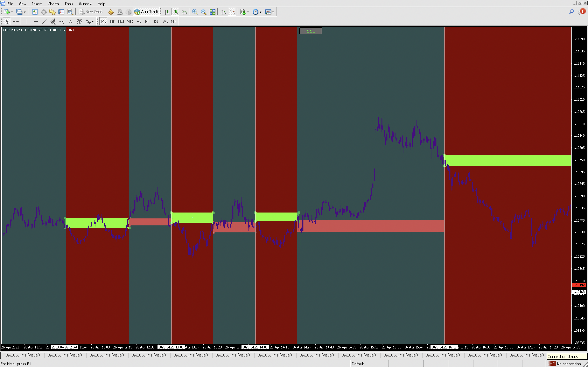Click the Zoom Out magnifier icon

204,12
